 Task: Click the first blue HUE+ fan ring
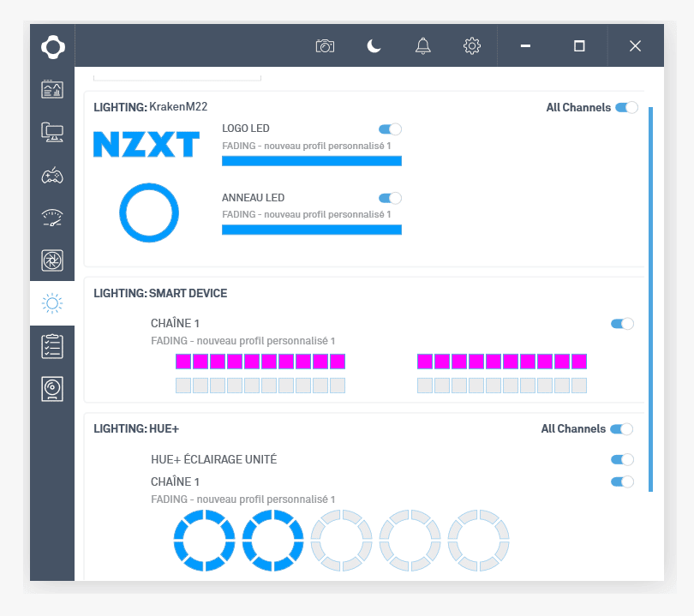tap(204, 540)
